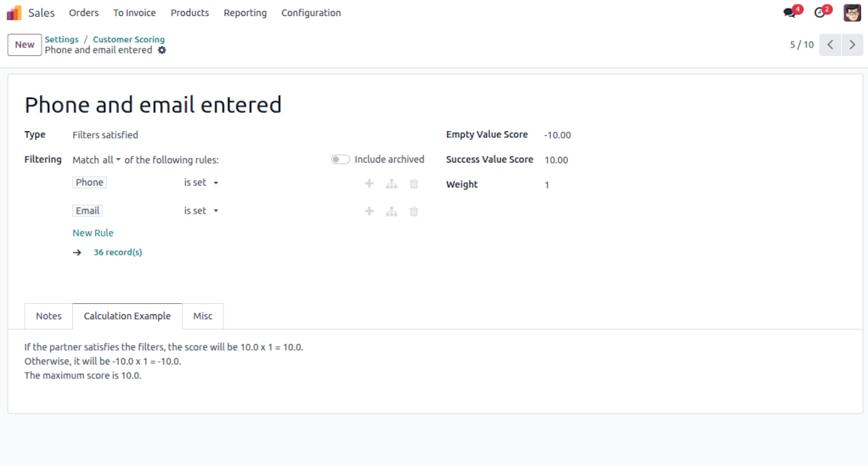Go to the next record arrow
Viewport: 868px width, 466px height.
(852, 45)
